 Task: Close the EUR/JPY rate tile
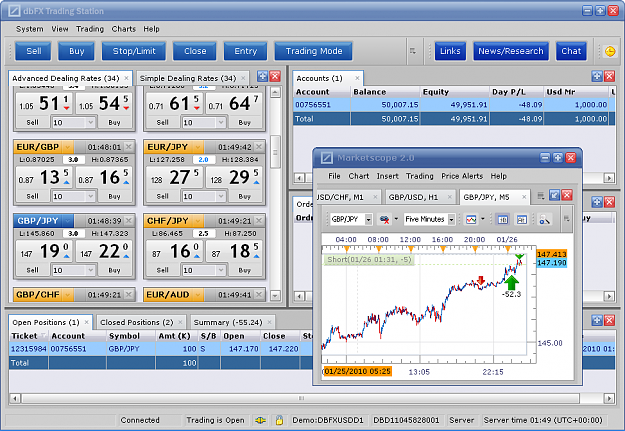pos(259,147)
